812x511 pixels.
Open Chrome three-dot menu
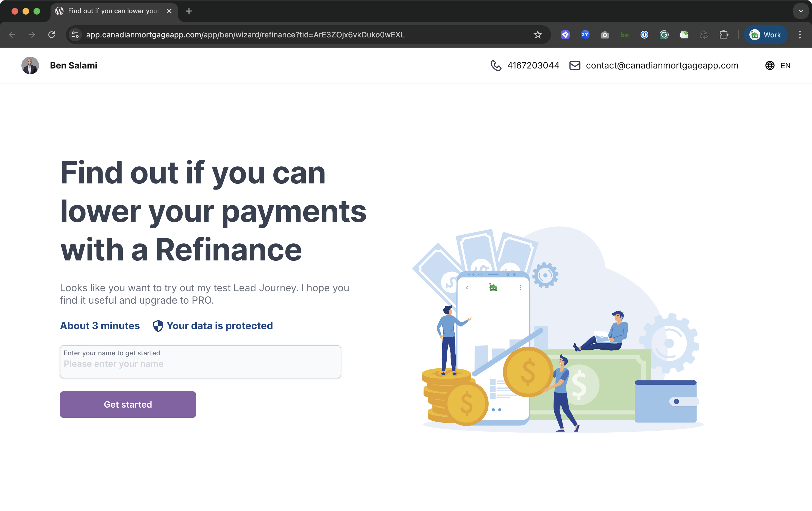pos(800,35)
